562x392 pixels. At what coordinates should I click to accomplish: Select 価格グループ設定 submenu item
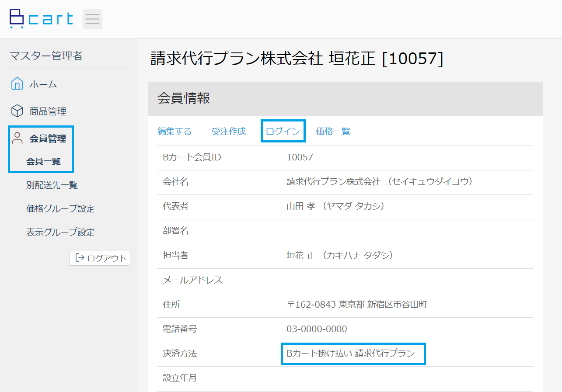click(60, 209)
